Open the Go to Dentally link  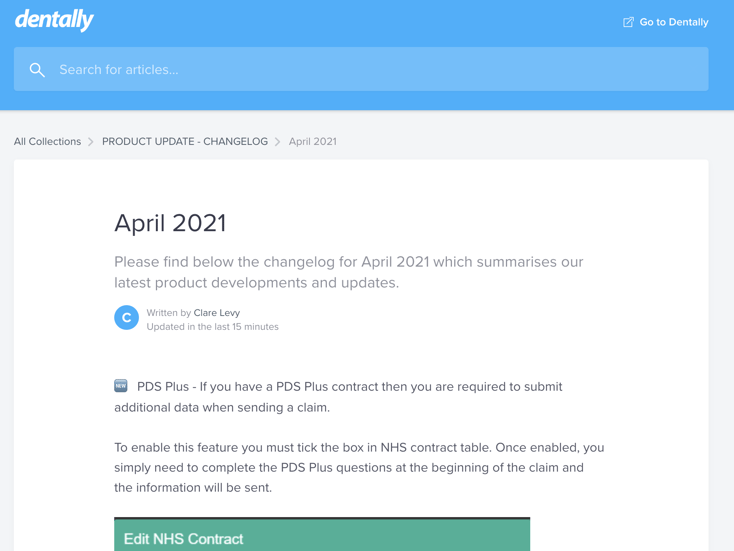(666, 22)
